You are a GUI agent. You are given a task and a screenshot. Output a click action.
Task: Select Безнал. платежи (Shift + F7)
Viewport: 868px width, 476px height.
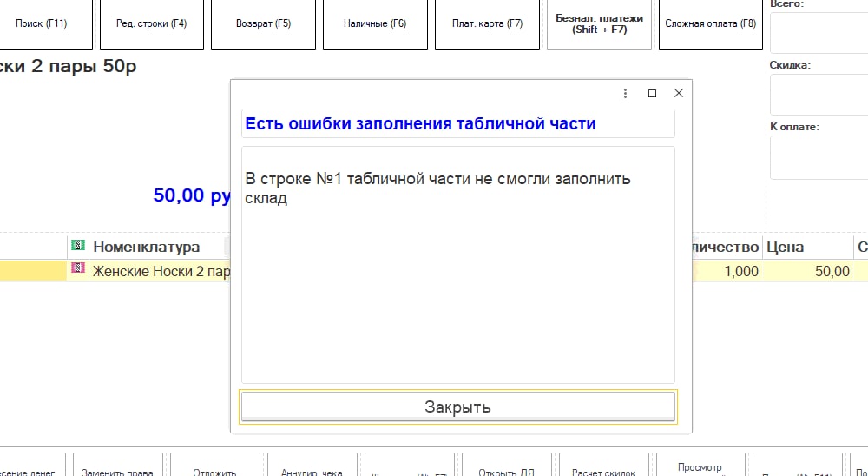coord(599,23)
